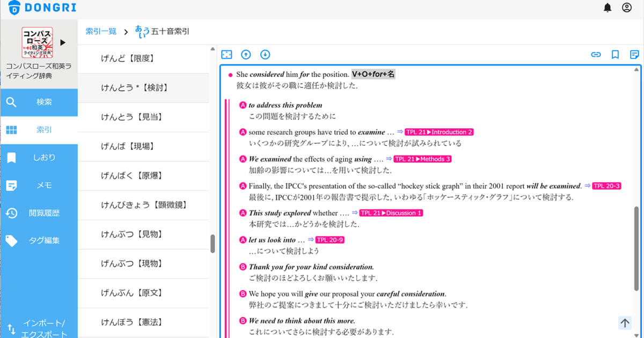The width and height of the screenshot is (644, 338).
Task: Click the DONGRI logo
Action: [x=41, y=8]
